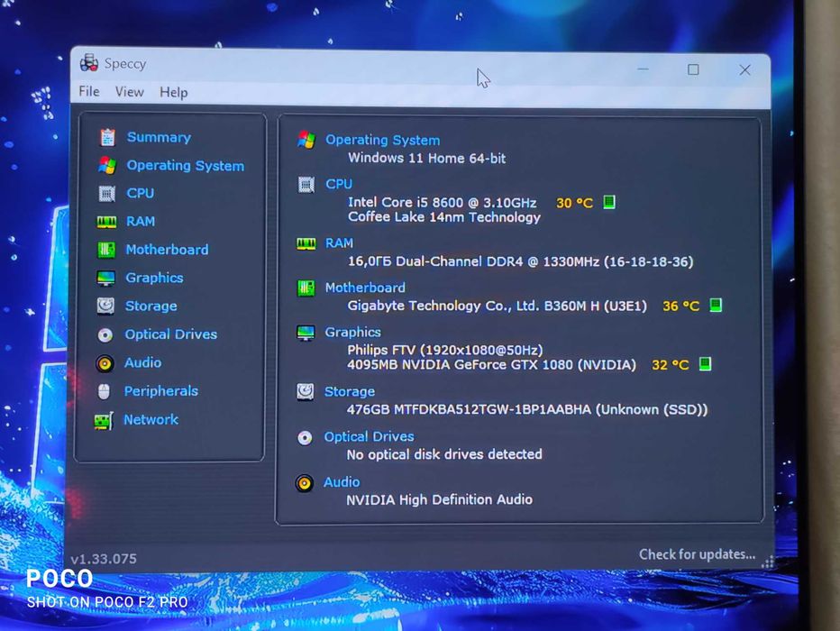
Task: Click the Gigabyte B360M H motherboard text
Action: tap(498, 306)
